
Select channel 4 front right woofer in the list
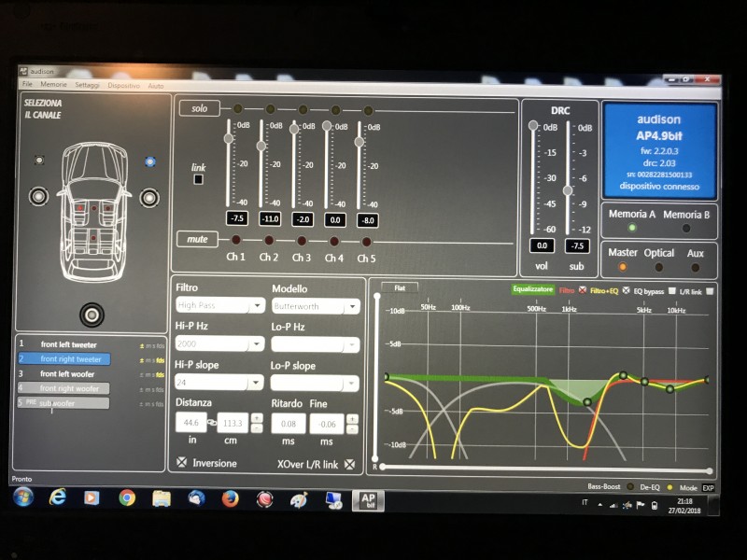click(63, 388)
